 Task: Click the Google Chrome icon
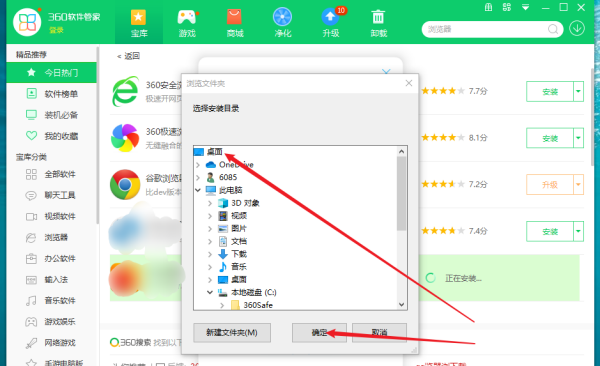125,185
